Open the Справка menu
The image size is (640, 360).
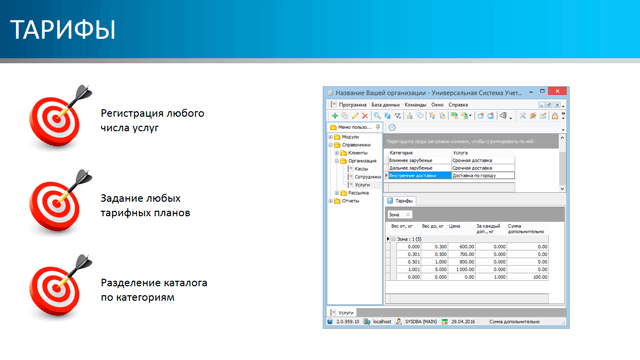(458, 105)
